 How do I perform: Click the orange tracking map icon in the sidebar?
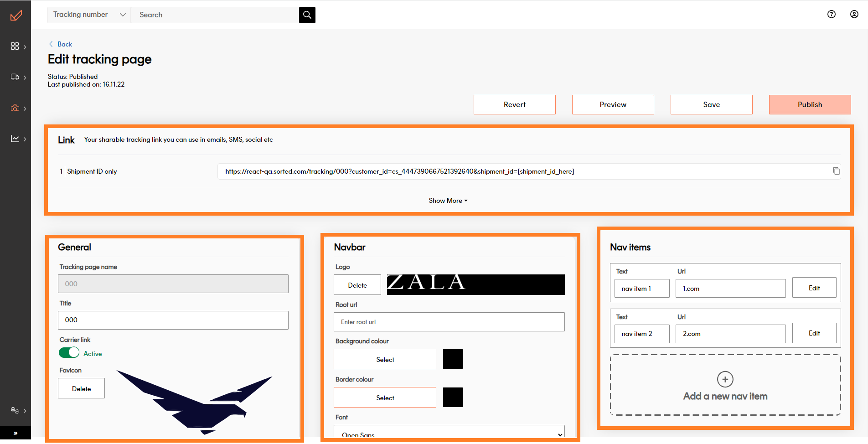click(15, 108)
